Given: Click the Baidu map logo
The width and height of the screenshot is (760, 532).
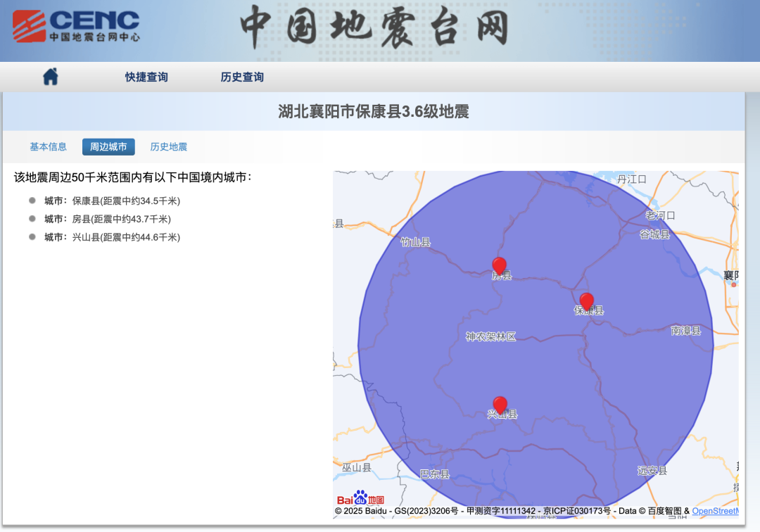Looking at the screenshot, I should pyautogui.click(x=360, y=498).
